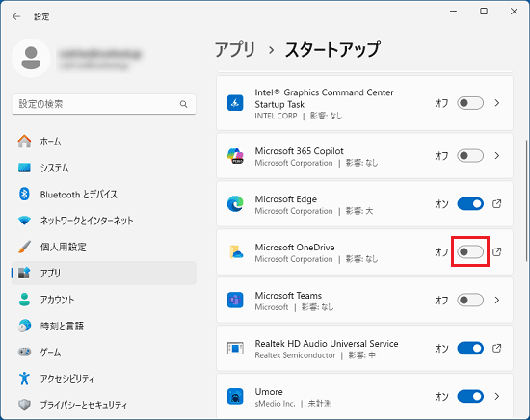Click the Microsoft OneDrive app icon
The height and width of the screenshot is (420, 530).
tap(236, 252)
